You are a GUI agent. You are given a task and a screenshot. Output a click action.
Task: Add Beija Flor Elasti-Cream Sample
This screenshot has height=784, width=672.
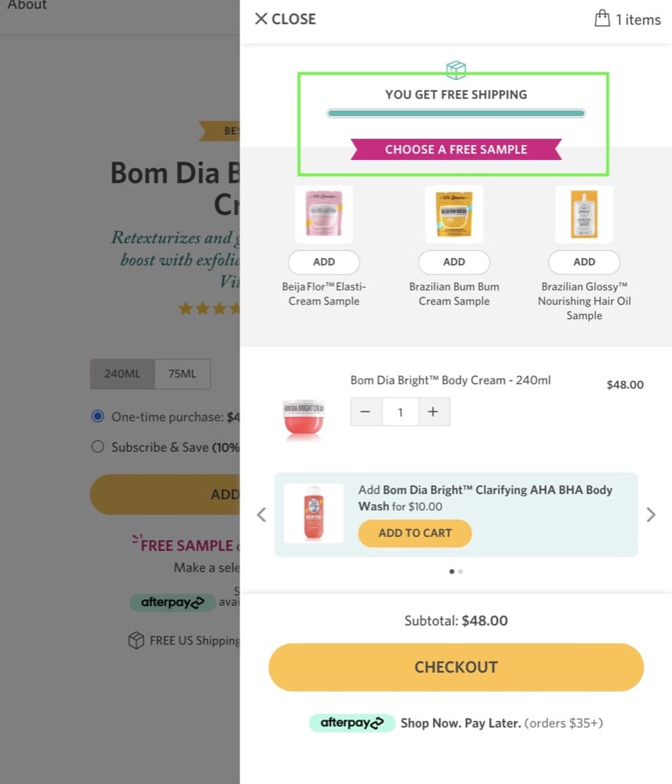324,262
